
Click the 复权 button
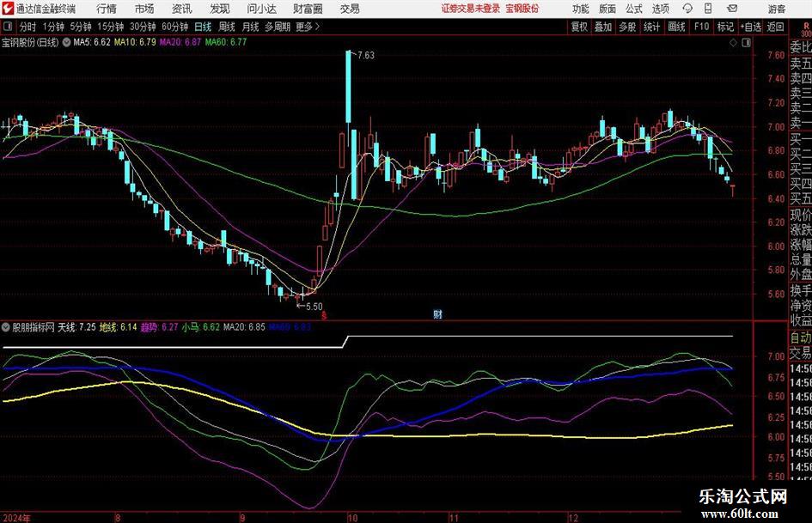[579, 27]
